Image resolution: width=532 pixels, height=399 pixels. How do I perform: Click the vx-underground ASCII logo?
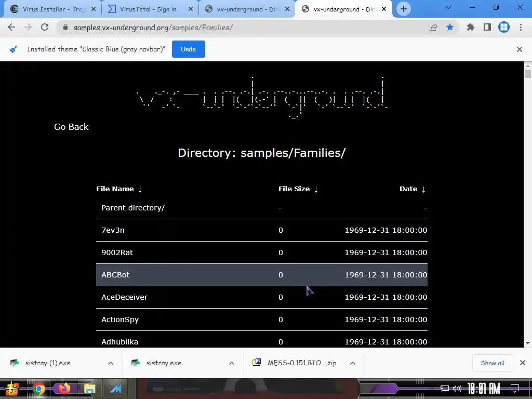(262, 97)
